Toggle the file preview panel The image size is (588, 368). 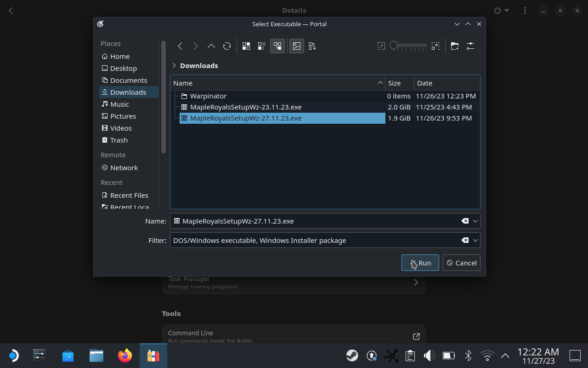[297, 46]
